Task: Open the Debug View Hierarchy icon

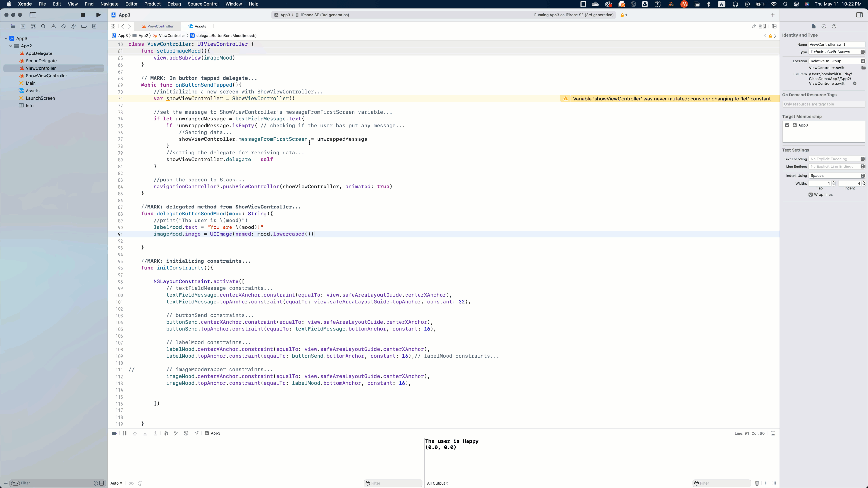Action: pyautogui.click(x=166, y=434)
